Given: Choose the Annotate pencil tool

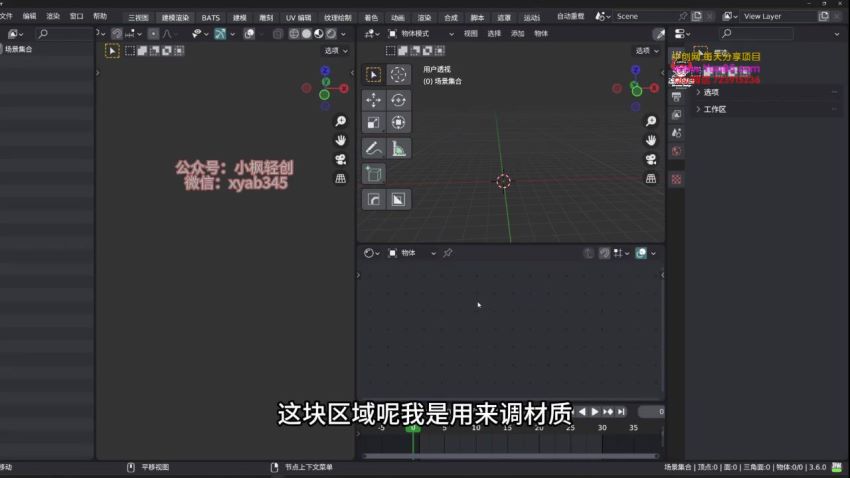Looking at the screenshot, I should point(373,149).
